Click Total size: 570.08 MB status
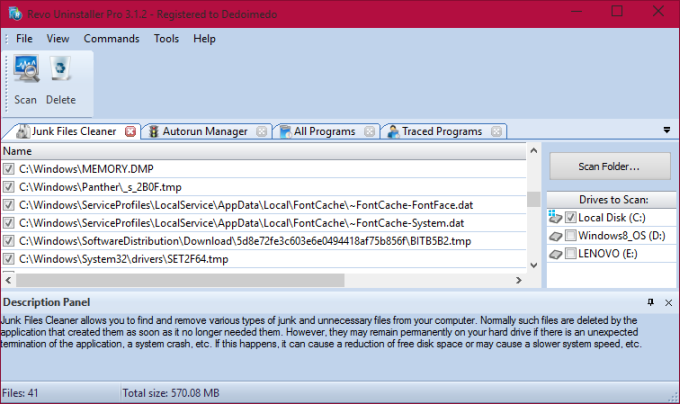680x404 pixels. pos(171,393)
